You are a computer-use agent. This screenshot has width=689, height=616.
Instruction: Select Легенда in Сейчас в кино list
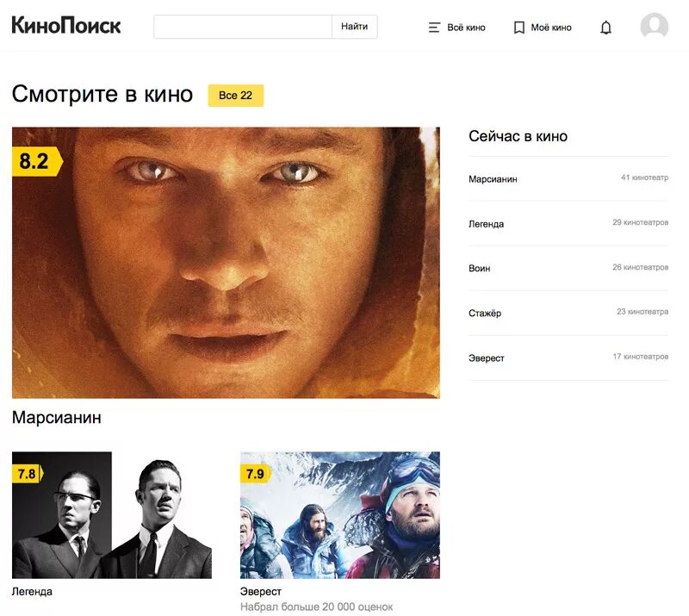coord(487,224)
